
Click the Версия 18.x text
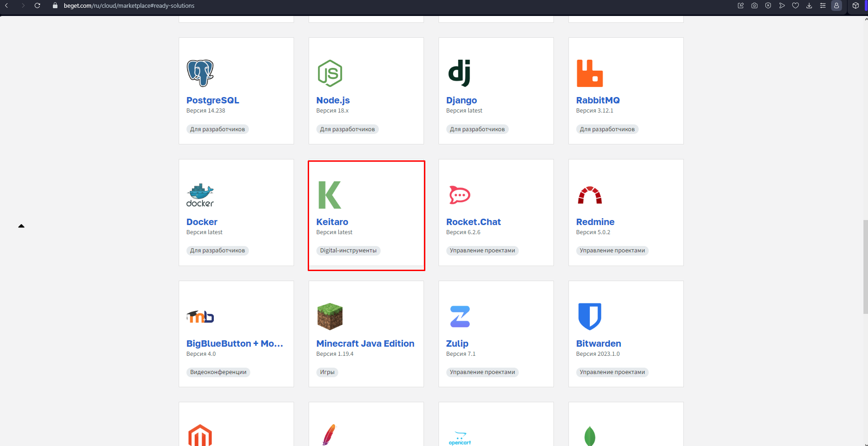click(332, 111)
